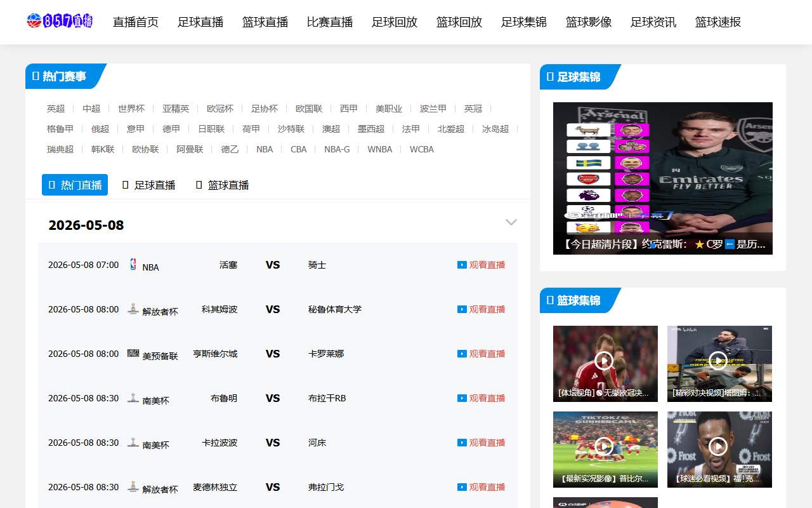This screenshot has height=508, width=812.
Task: Click CBA league link
Action: [299, 149]
